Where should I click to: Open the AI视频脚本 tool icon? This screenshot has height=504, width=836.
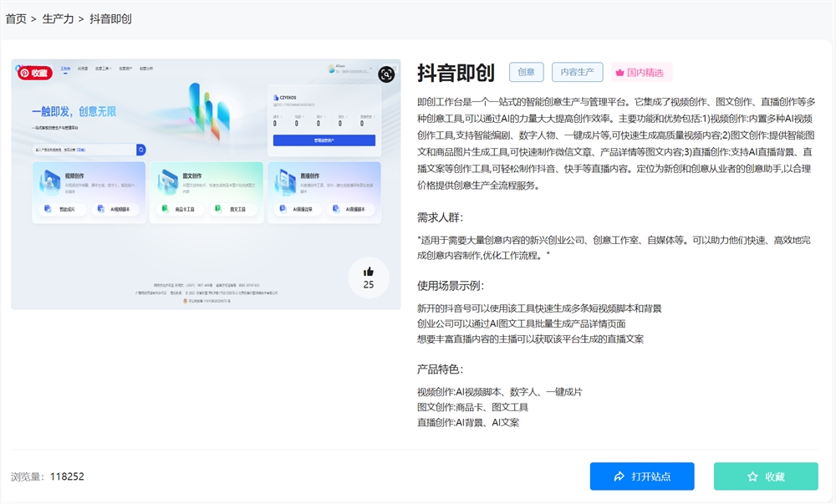[x=101, y=207]
